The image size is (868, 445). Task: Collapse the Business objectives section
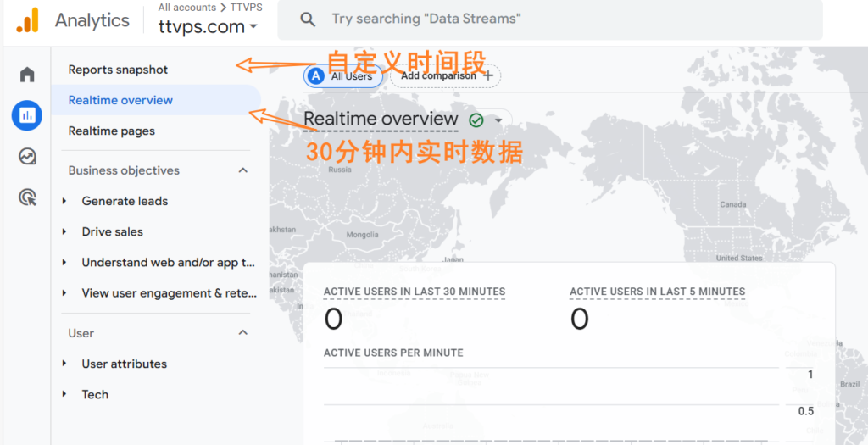pos(243,170)
